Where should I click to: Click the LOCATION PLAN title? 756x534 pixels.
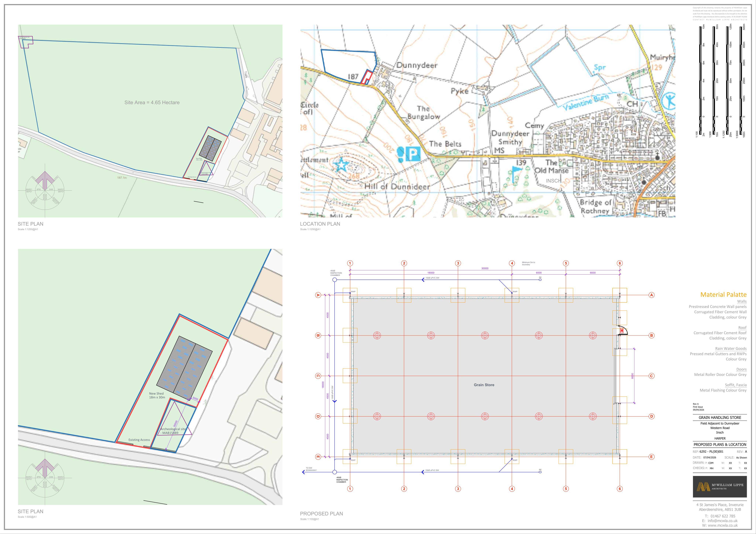(320, 224)
